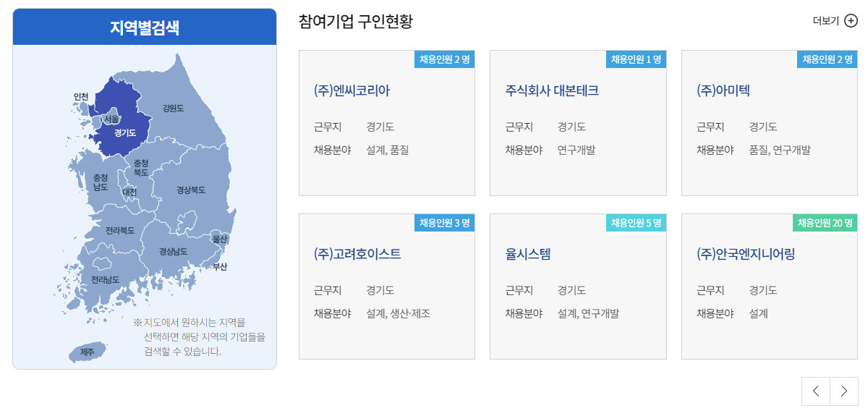This screenshot has width=868, height=416.
Task: Select 전라남도 region on the map
Action: (x=105, y=279)
